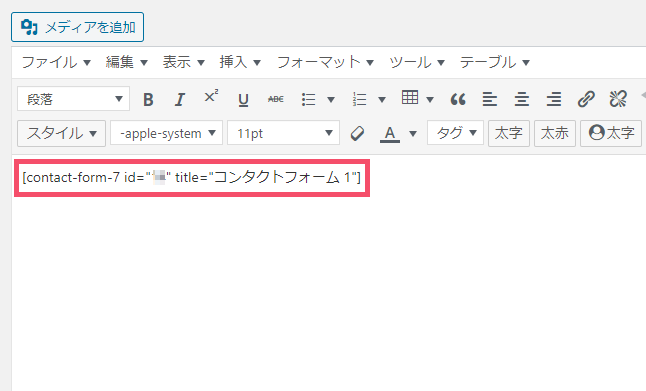
Task: Toggle underline formatting
Action: 243,99
